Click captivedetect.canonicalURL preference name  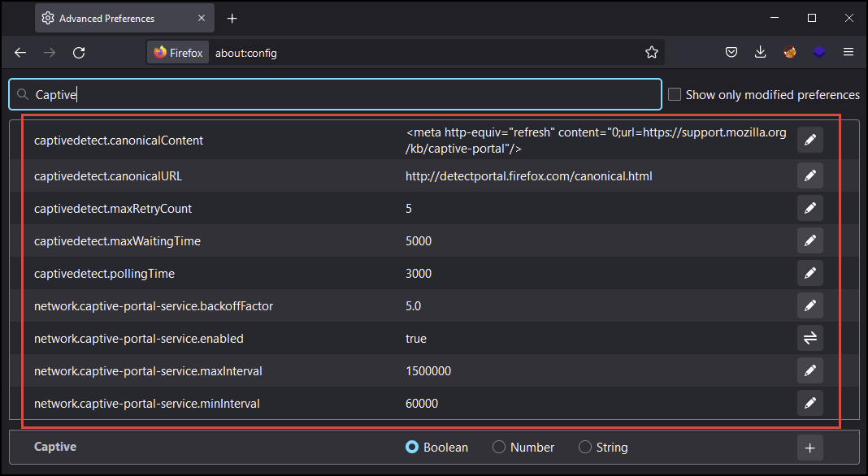[108, 176]
